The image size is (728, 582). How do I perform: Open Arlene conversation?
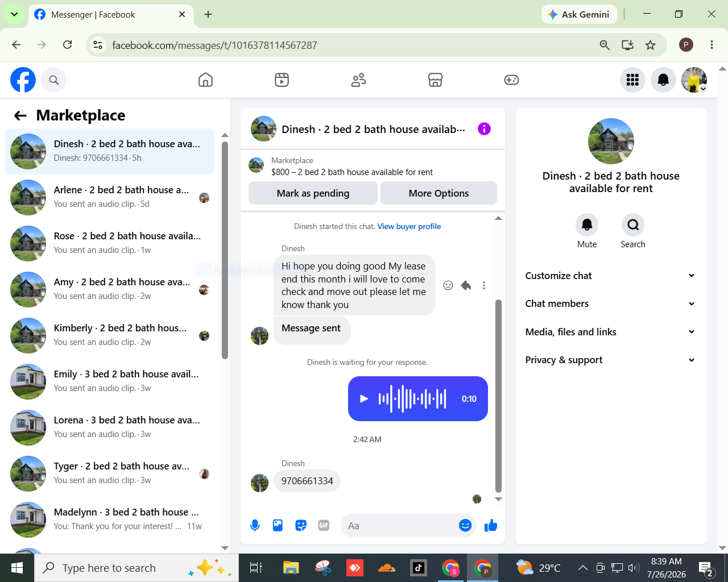[110, 197]
